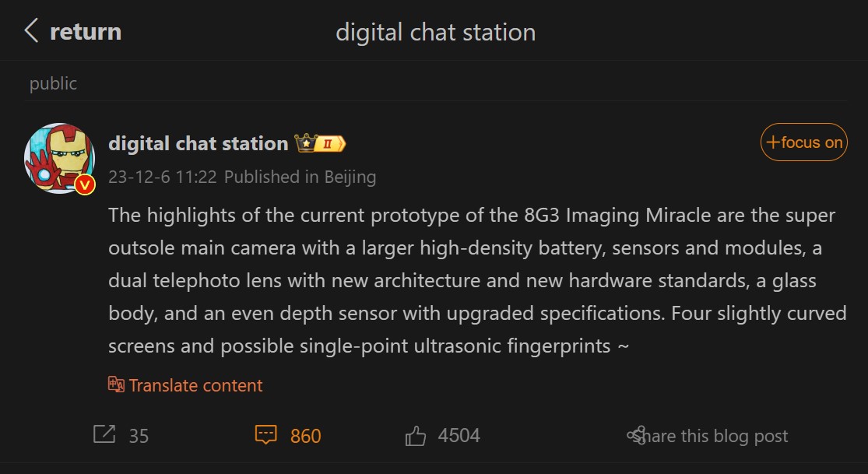
Task: Like the post with thumbs-up icon
Action: (x=415, y=435)
